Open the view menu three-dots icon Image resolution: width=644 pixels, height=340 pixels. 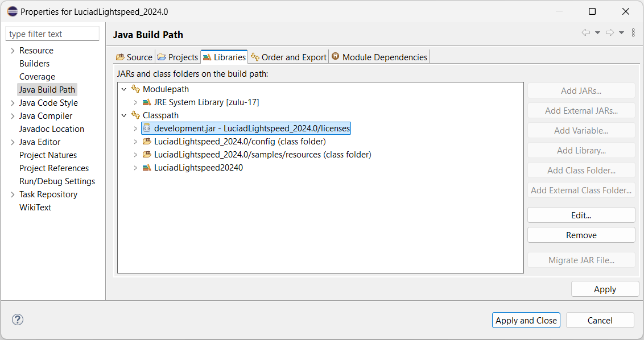(x=633, y=32)
